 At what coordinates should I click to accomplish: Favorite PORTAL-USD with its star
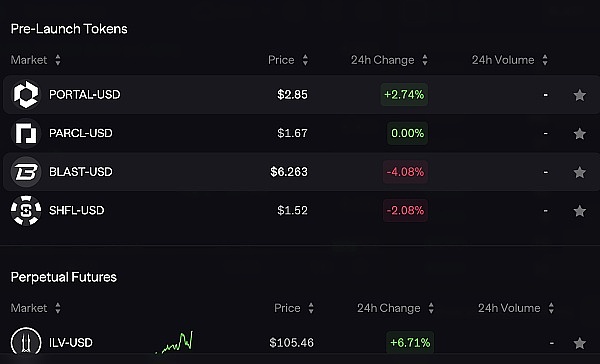[580, 95]
